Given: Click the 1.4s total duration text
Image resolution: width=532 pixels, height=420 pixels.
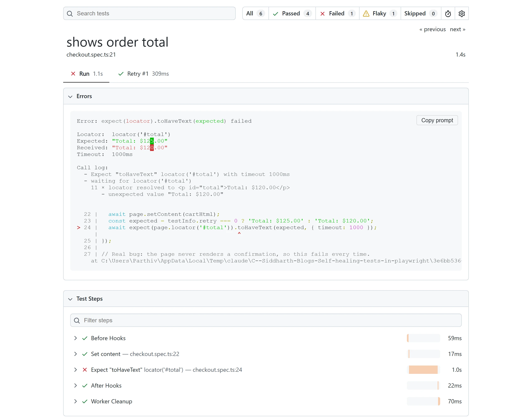Looking at the screenshot, I should 460,55.
